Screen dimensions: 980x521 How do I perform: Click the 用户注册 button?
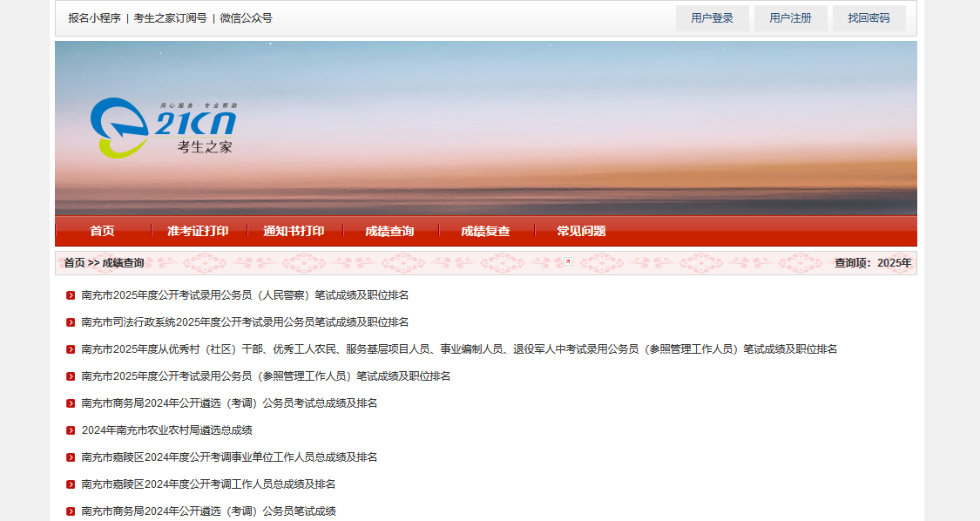coord(791,18)
